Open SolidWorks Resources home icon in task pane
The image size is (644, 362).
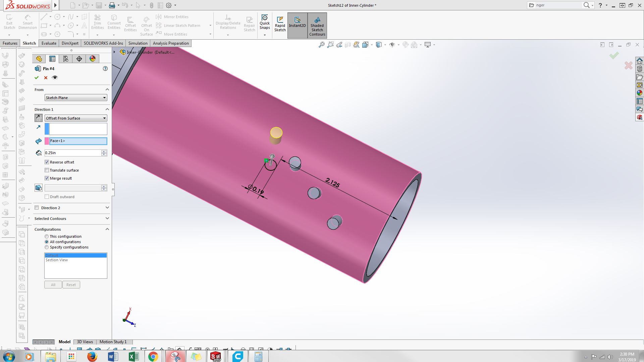click(640, 61)
